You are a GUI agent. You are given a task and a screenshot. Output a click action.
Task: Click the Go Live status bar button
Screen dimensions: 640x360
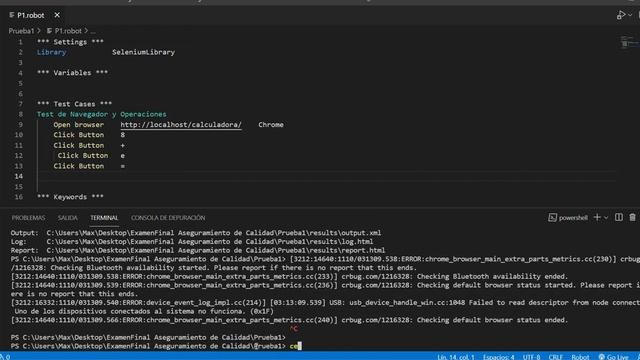[613, 357]
